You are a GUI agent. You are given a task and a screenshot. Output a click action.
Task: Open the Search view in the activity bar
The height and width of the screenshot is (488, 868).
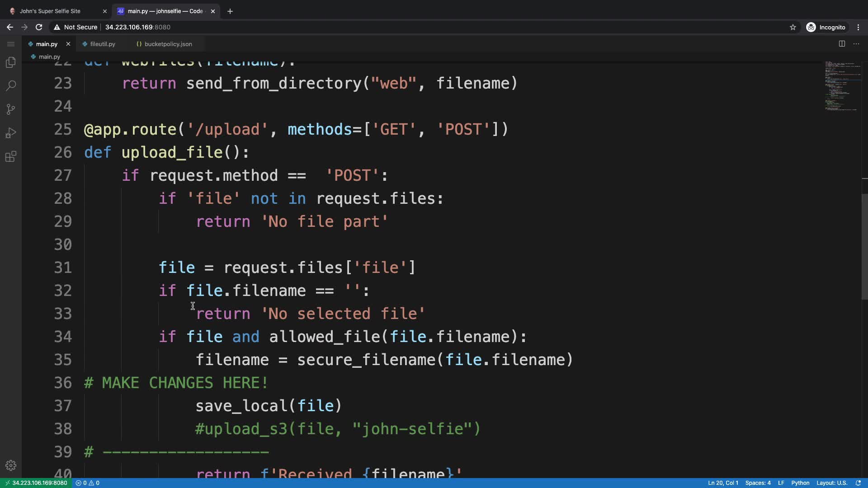point(11,86)
